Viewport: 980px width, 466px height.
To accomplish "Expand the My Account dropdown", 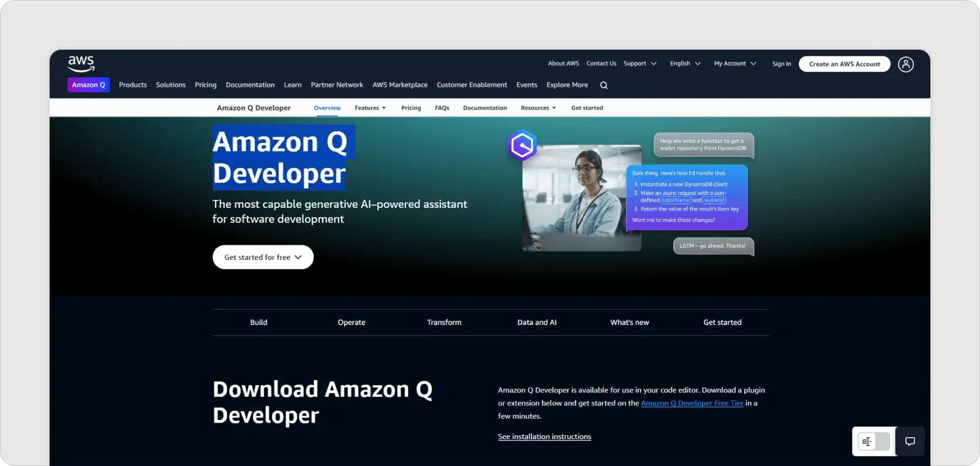I will click(735, 64).
